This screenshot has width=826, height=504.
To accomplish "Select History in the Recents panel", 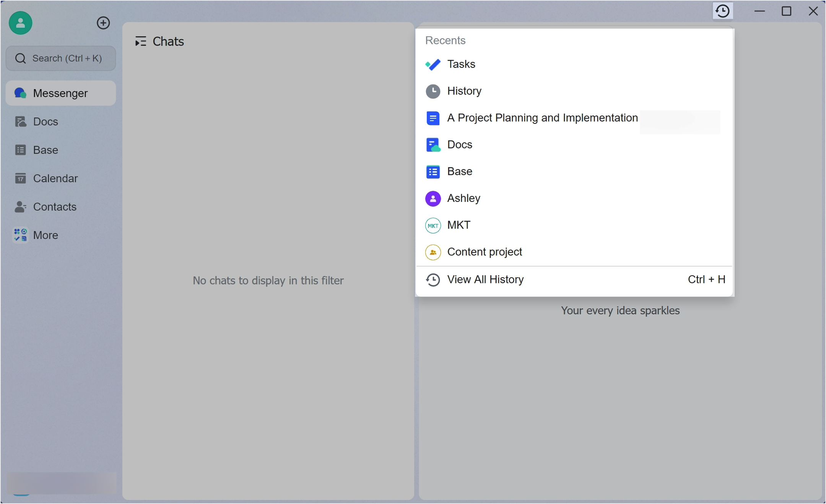I will pos(465,91).
